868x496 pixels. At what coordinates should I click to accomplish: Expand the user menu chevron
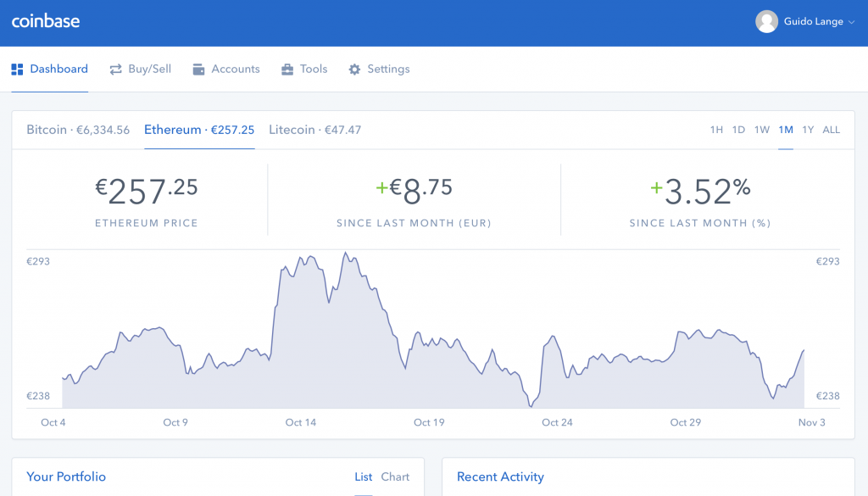(851, 22)
